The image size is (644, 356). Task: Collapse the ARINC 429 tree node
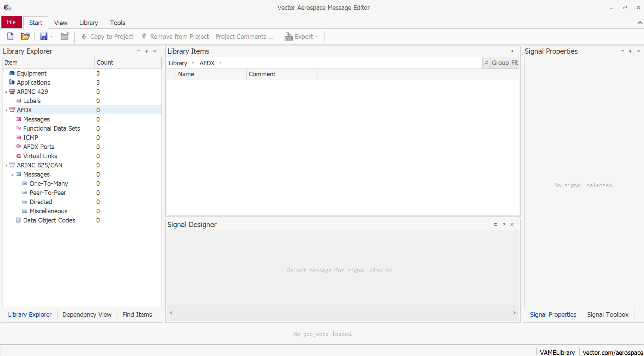point(6,92)
